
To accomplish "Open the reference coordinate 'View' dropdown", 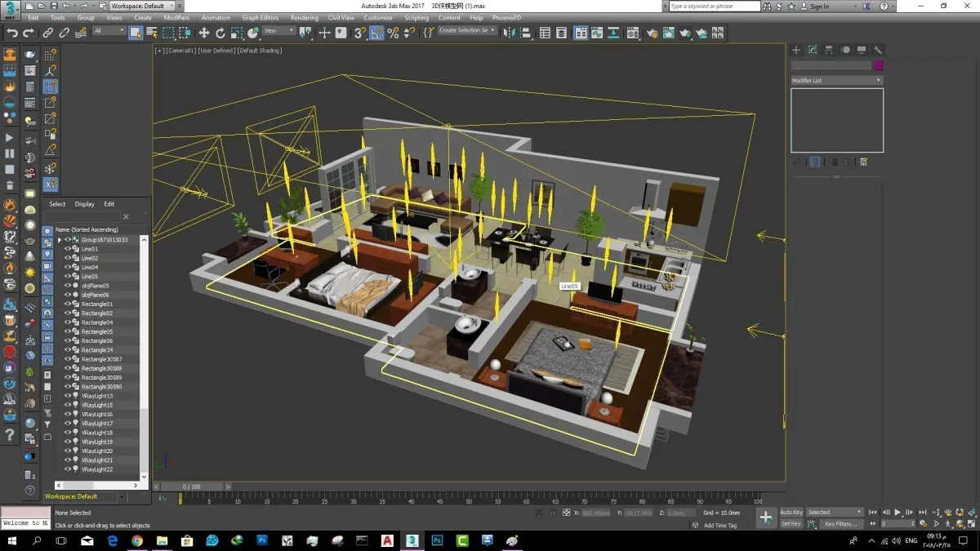I will tap(278, 31).
